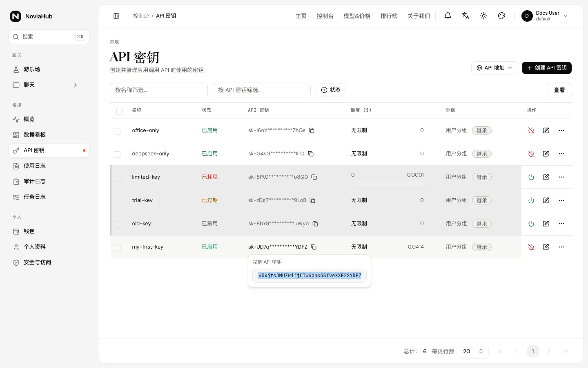This screenshot has width=588, height=368.
Task: Open 钱包 in sidebar
Action: [x=49, y=231]
